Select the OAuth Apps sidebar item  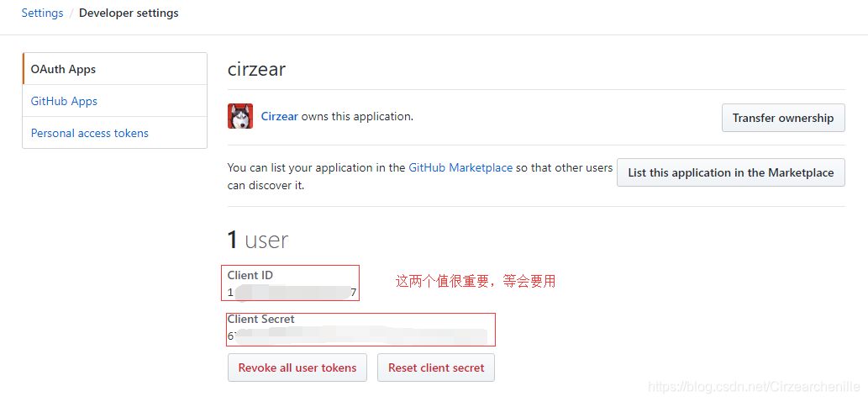click(114, 69)
